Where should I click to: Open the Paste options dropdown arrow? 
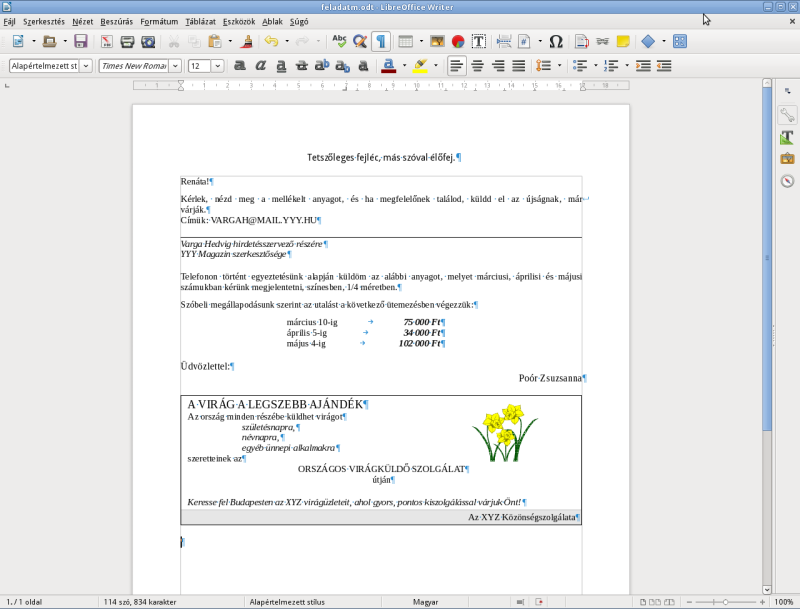tap(230, 41)
